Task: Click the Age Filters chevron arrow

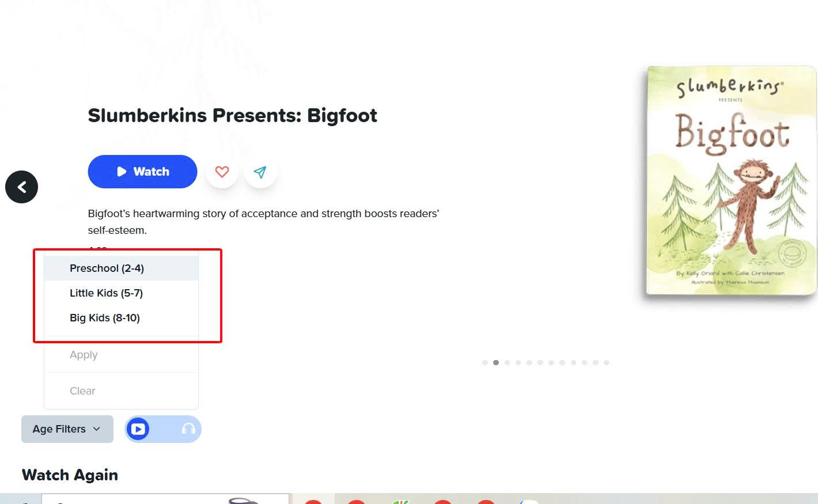Action: pyautogui.click(x=97, y=429)
